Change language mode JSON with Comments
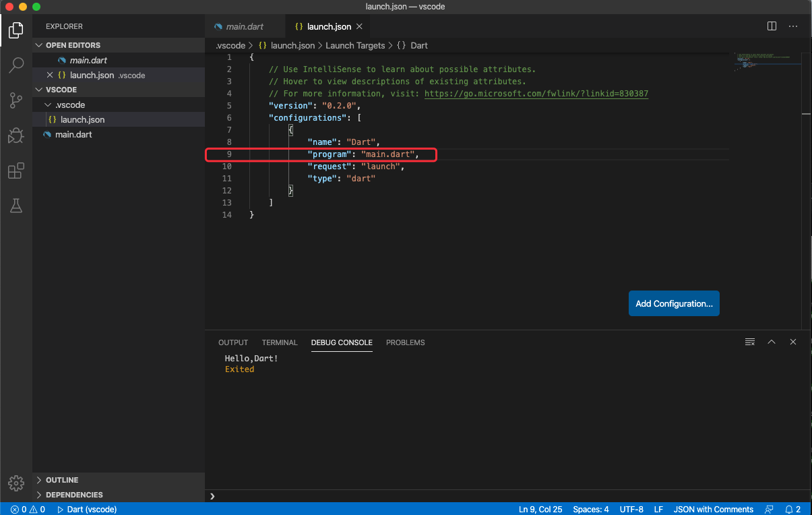 (x=714, y=509)
